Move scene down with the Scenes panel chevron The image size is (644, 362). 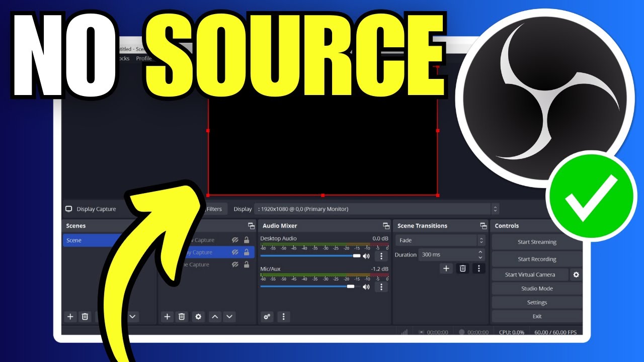click(132, 316)
